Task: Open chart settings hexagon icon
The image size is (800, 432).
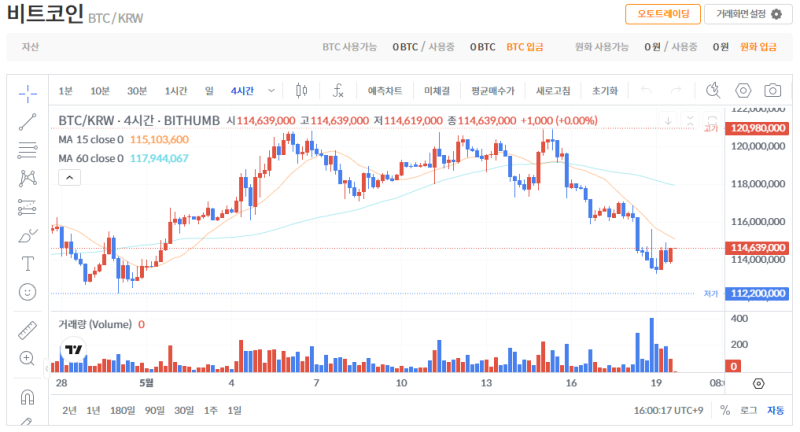Action: coord(743,90)
